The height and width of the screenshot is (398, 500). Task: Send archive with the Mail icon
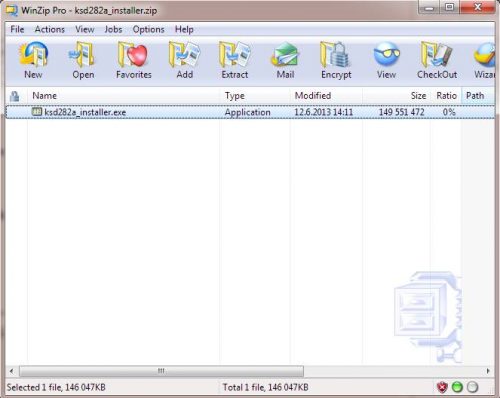click(285, 60)
